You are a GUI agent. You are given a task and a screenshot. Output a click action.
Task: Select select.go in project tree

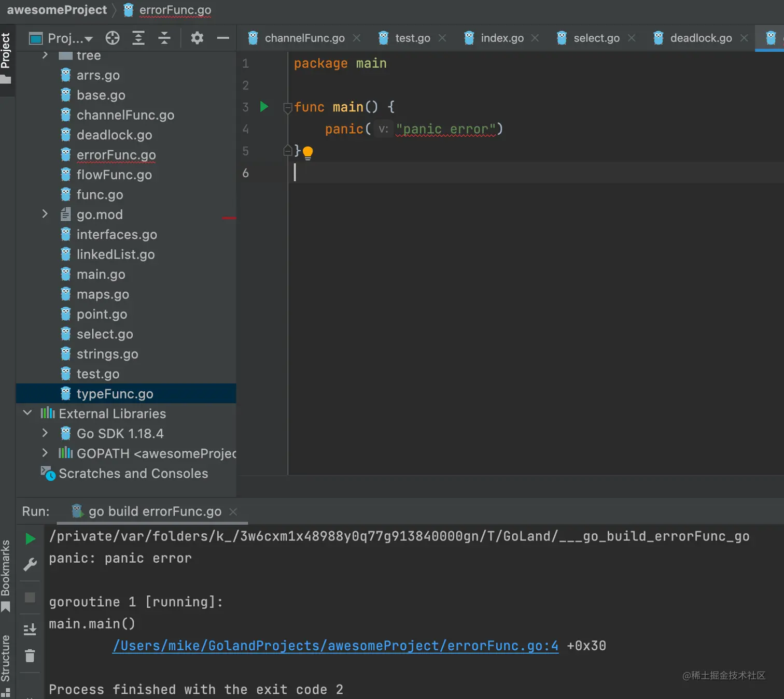point(105,334)
